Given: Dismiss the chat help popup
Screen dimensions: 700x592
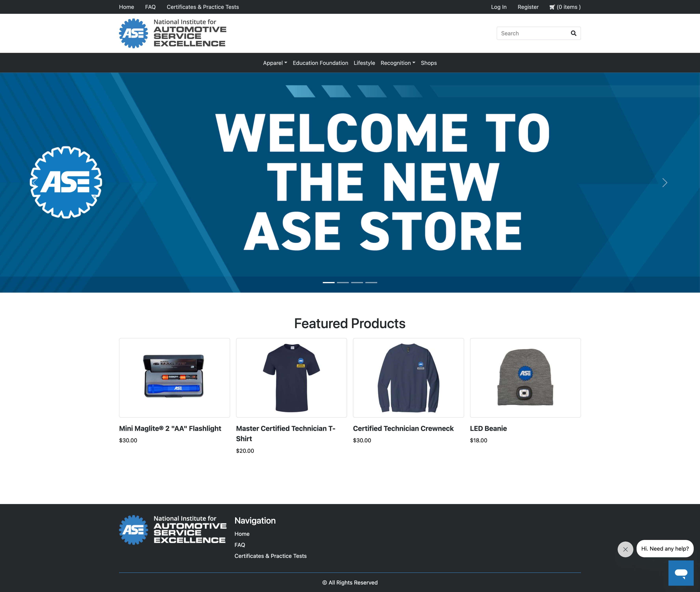Looking at the screenshot, I should (x=625, y=549).
